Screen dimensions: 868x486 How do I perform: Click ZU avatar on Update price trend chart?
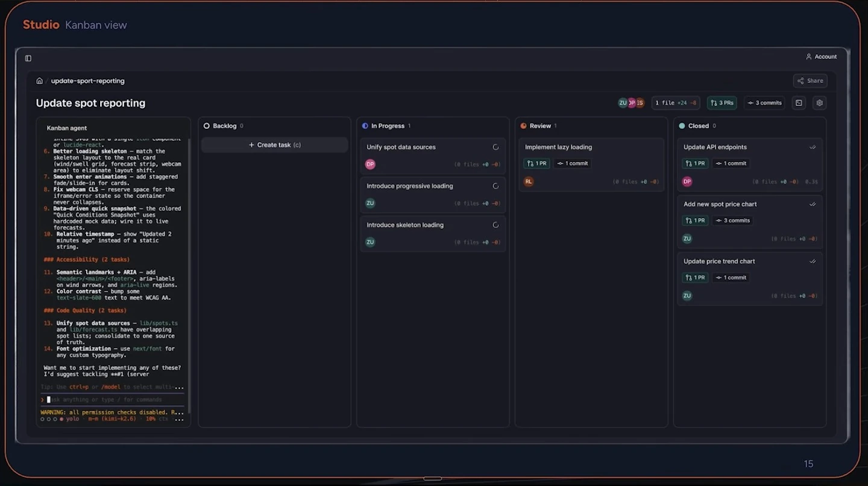687,296
